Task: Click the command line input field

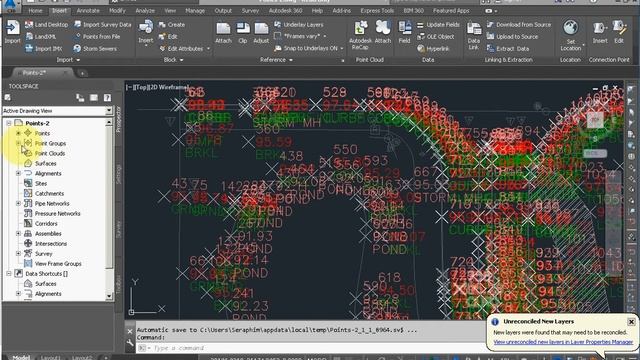Action: point(310,348)
